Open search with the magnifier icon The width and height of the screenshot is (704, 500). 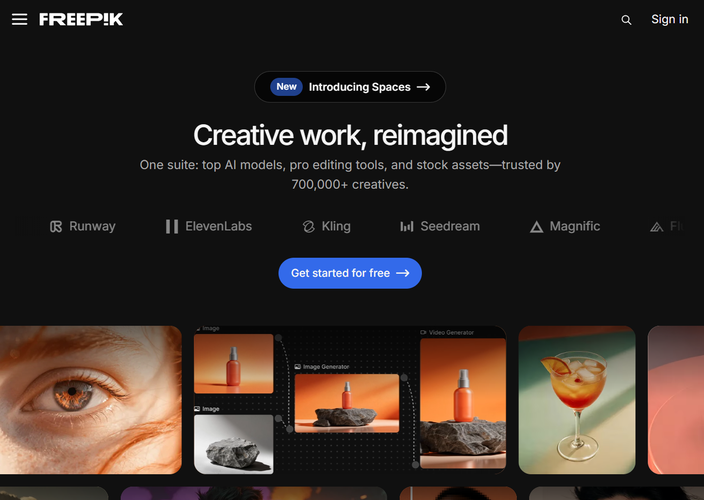[626, 20]
